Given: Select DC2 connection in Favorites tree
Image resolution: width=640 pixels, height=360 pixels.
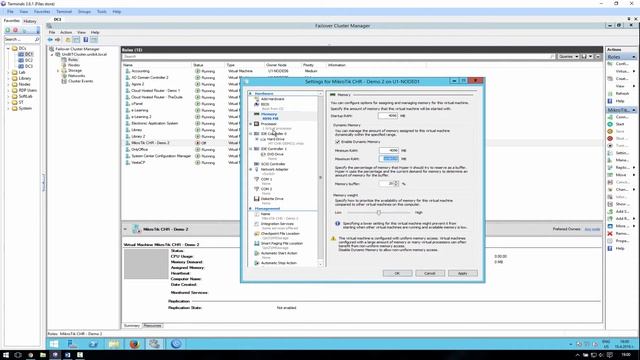Looking at the screenshot, I should tap(29, 60).
